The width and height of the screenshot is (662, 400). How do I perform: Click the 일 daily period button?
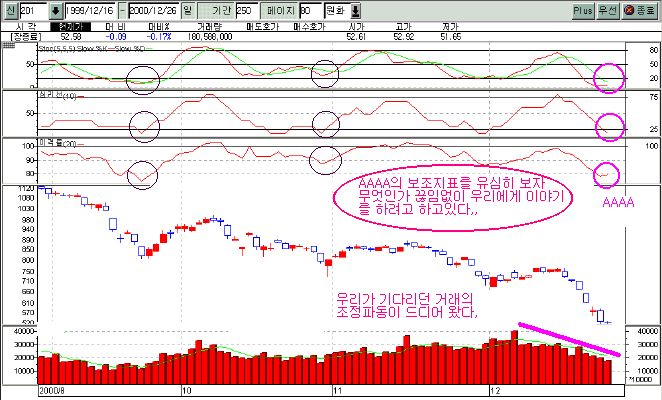pyautogui.click(x=186, y=10)
